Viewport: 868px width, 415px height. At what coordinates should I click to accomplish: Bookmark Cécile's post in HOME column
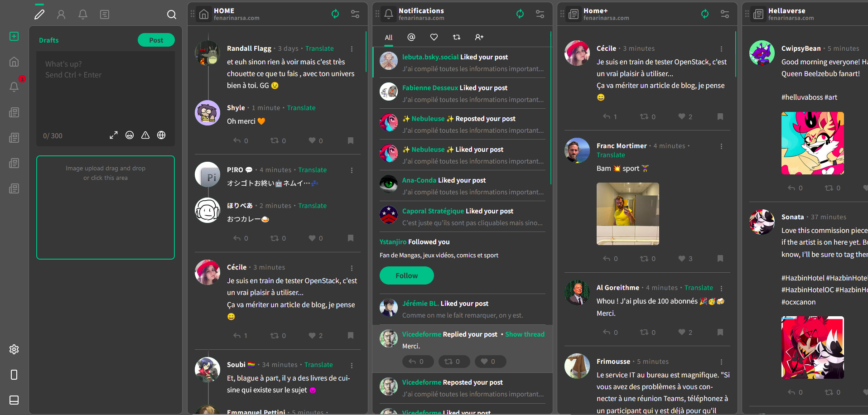(351, 335)
